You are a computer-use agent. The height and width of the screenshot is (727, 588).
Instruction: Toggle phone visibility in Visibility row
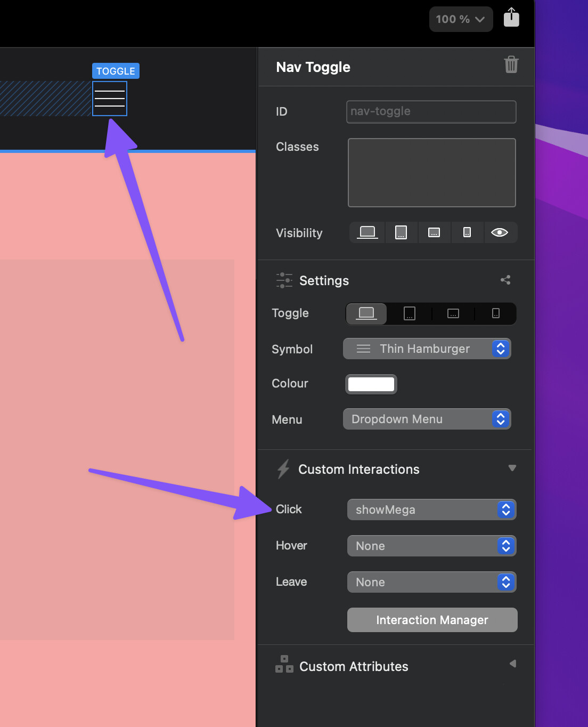[x=467, y=232]
